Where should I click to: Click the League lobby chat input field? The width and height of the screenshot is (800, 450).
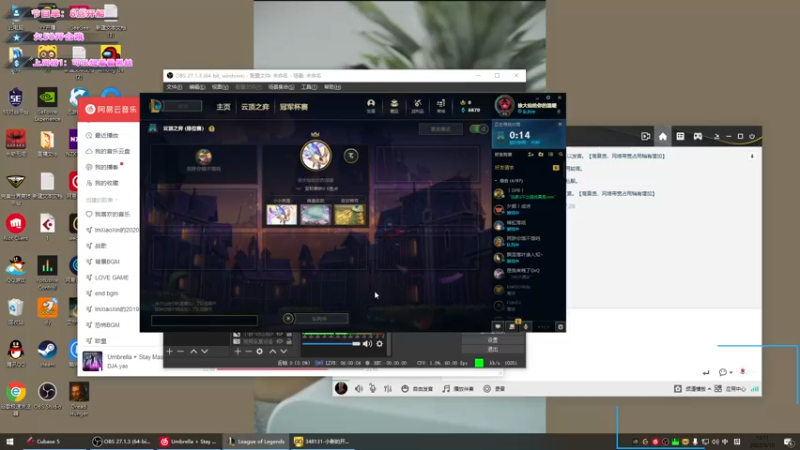204,320
